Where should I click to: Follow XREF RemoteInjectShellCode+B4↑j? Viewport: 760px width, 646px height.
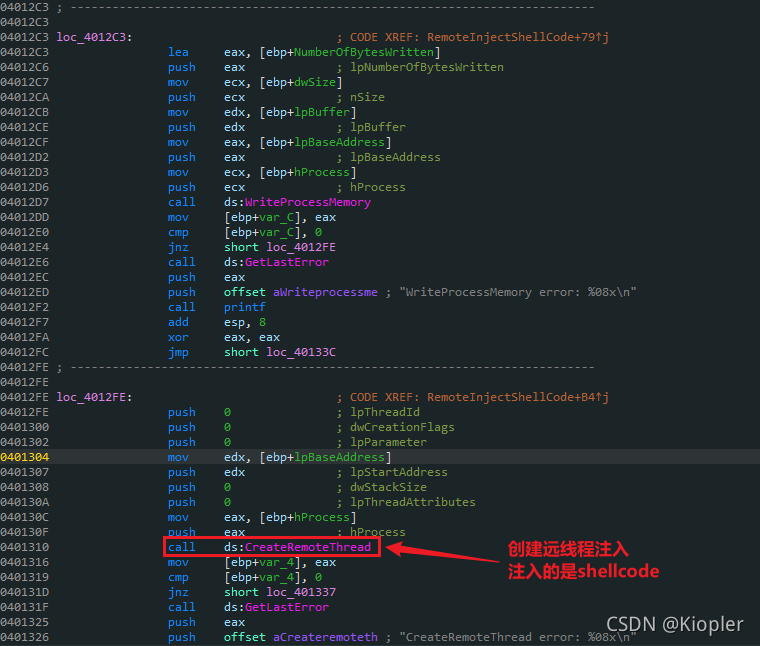518,397
